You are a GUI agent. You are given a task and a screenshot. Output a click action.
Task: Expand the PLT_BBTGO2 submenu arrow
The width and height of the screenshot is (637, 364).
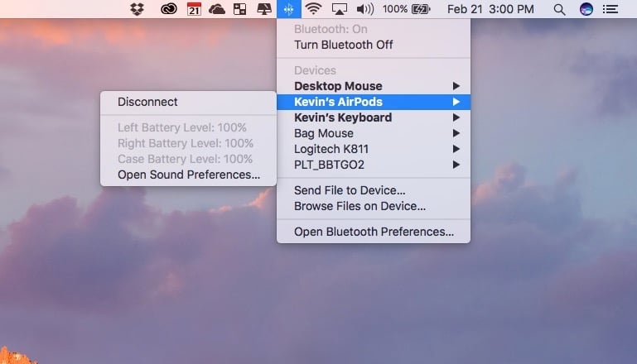[456, 165]
